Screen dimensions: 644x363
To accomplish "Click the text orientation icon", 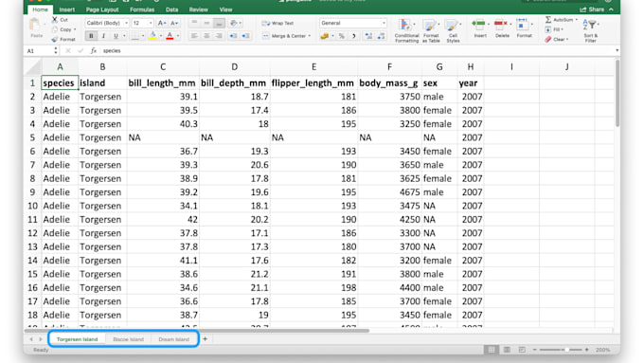I will pyautogui.click(x=234, y=23).
